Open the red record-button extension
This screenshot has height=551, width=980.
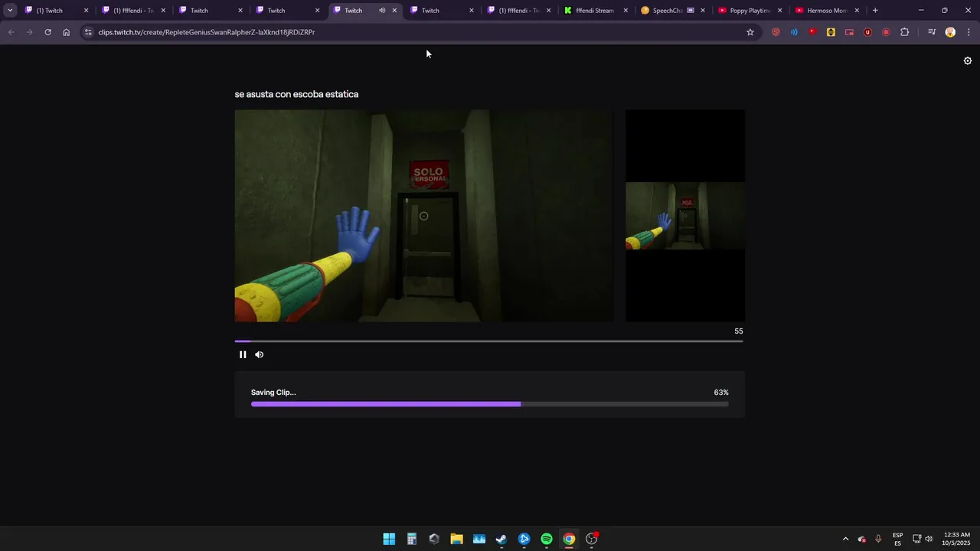pyautogui.click(x=886, y=32)
